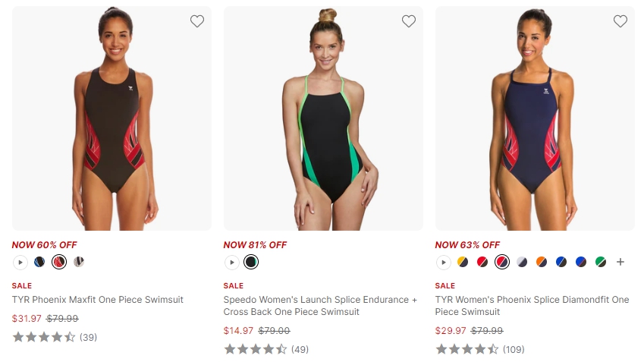Click the black and red Maxfit swimsuit photo
644x362 pixels.
click(x=112, y=118)
